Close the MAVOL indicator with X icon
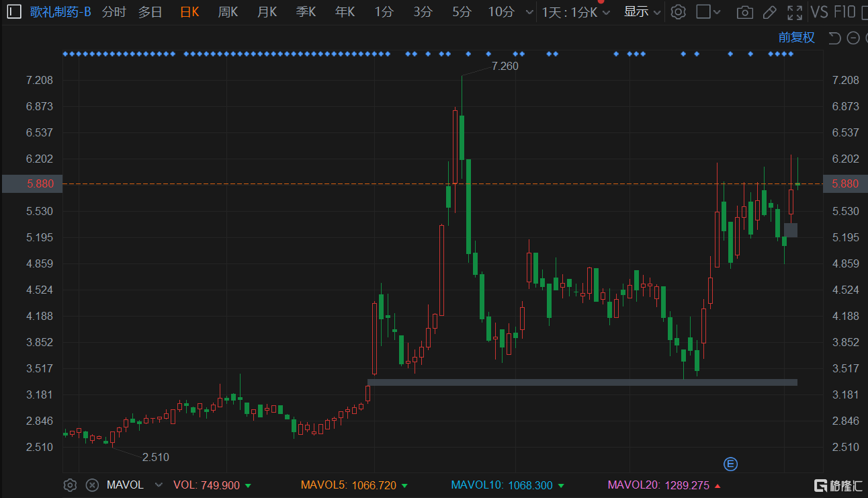 click(93, 485)
